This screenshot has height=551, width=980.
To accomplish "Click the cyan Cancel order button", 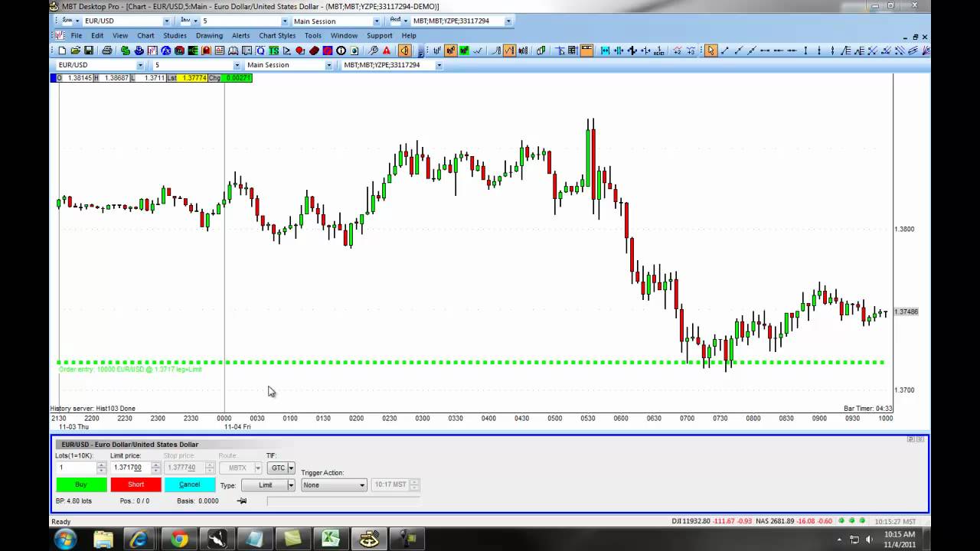I will tap(190, 484).
